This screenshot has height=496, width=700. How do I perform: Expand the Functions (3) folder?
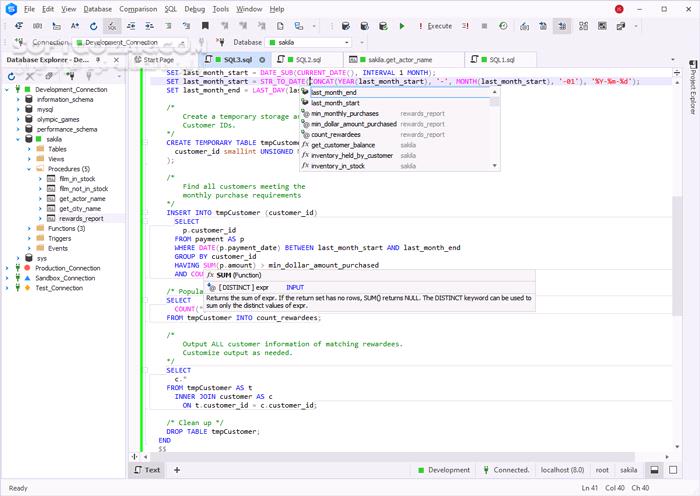[29, 229]
